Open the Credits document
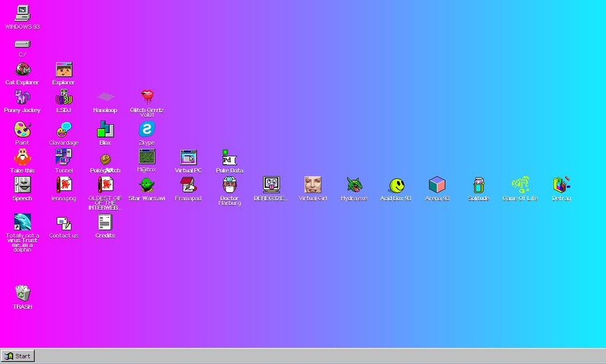This screenshot has width=606, height=364. (x=105, y=223)
